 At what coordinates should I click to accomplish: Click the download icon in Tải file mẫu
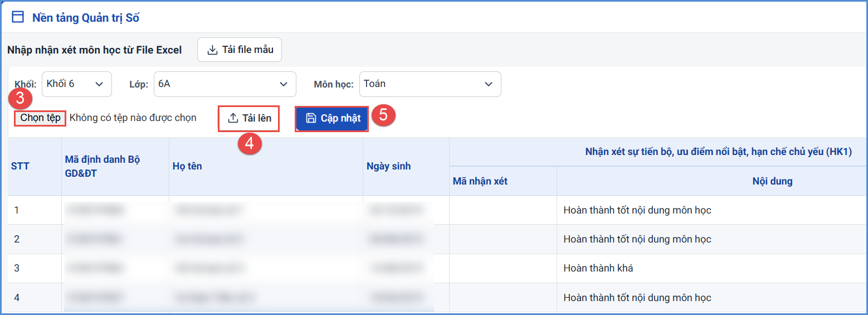(212, 50)
